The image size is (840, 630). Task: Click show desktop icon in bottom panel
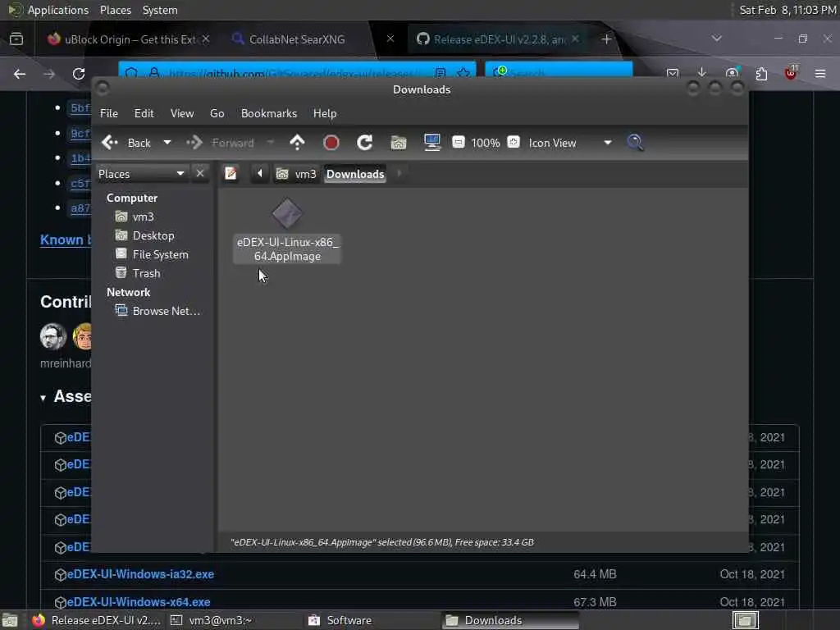point(10,620)
